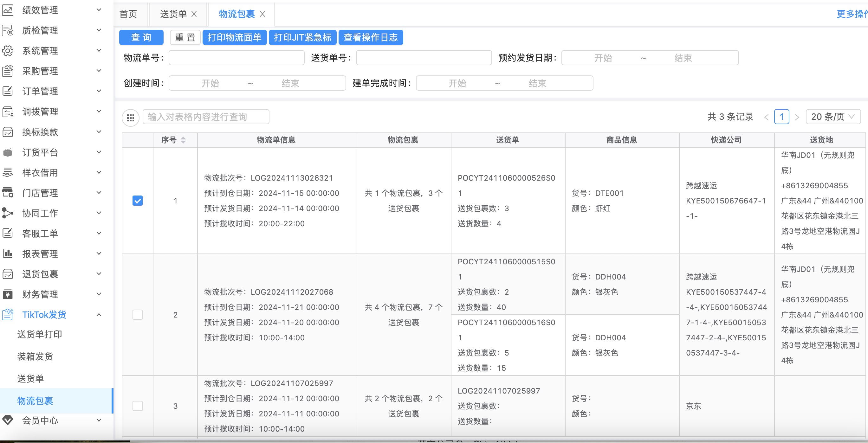Uncheck the checkbox for row 1
Image resolution: width=868 pixels, height=443 pixels.
(138, 201)
